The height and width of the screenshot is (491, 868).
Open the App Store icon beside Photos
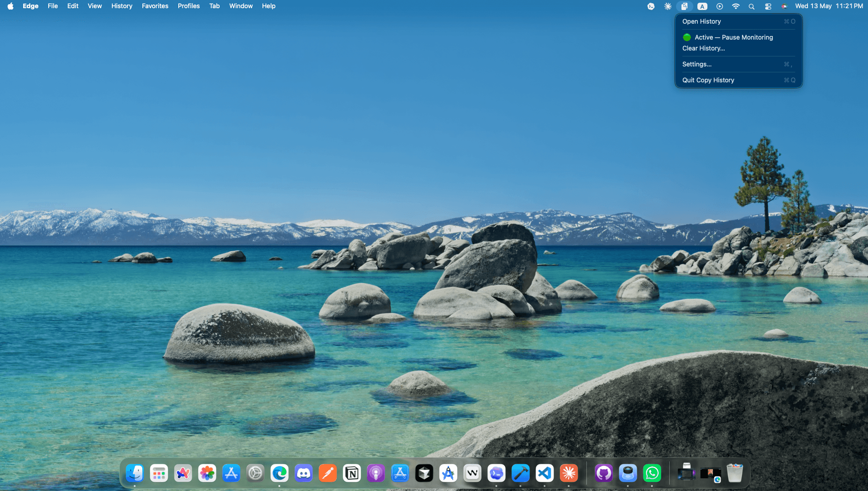231,473
